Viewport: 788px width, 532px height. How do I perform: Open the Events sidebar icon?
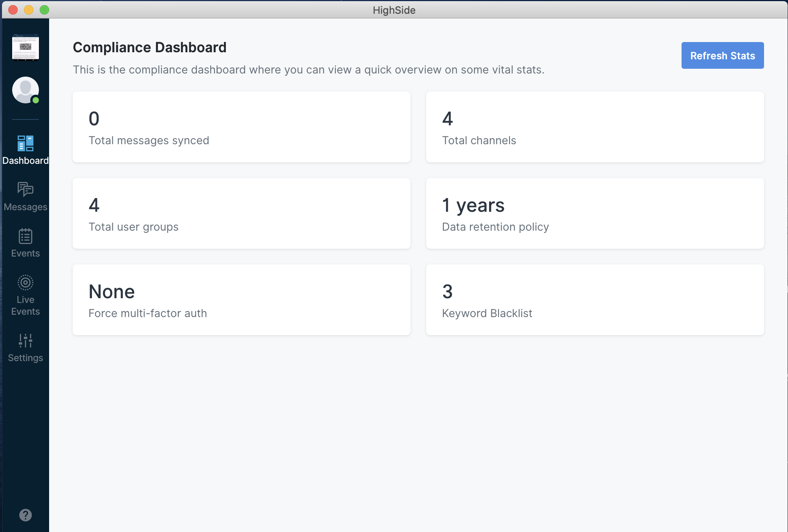pos(26,236)
